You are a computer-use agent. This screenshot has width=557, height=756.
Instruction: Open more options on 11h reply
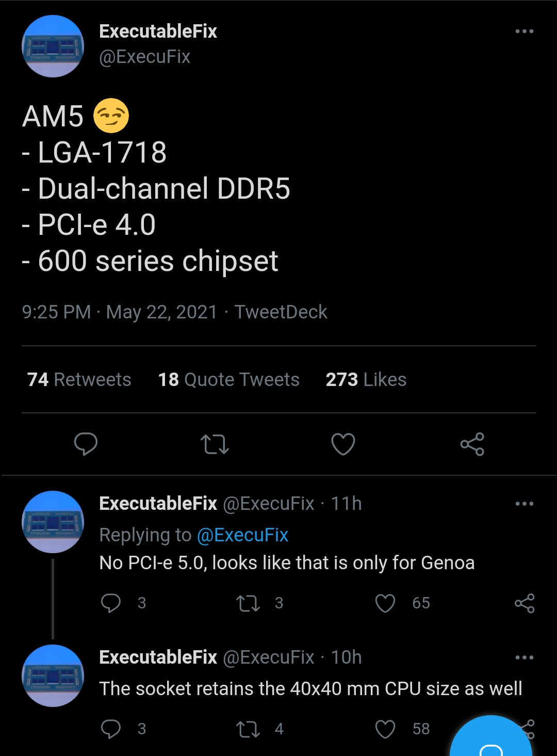point(524,504)
